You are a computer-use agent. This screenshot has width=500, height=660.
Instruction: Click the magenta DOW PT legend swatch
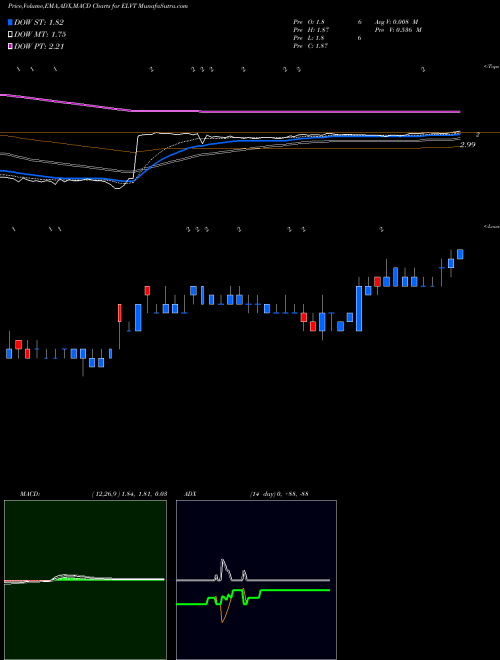pos(11,46)
